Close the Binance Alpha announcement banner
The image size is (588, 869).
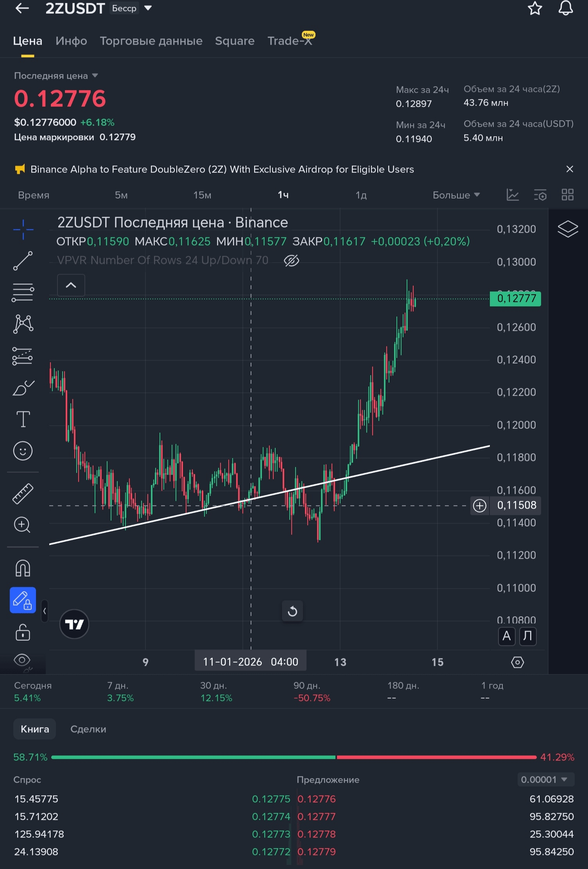point(570,169)
